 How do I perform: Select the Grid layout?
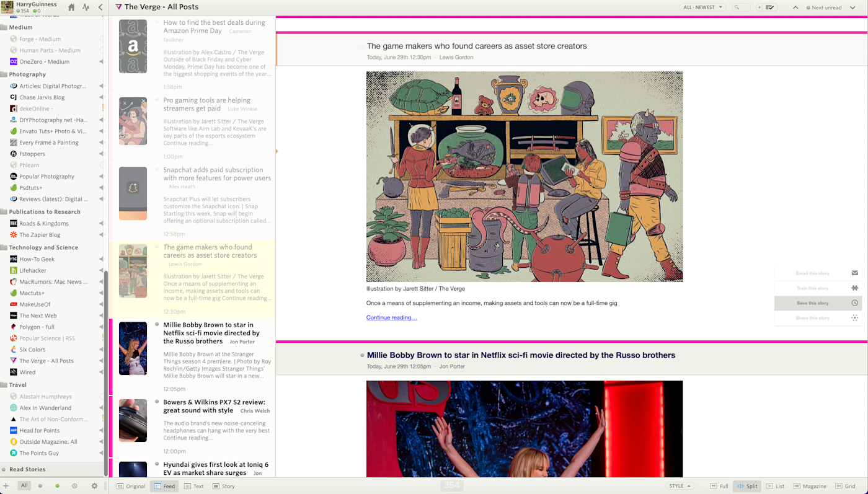tap(845, 487)
